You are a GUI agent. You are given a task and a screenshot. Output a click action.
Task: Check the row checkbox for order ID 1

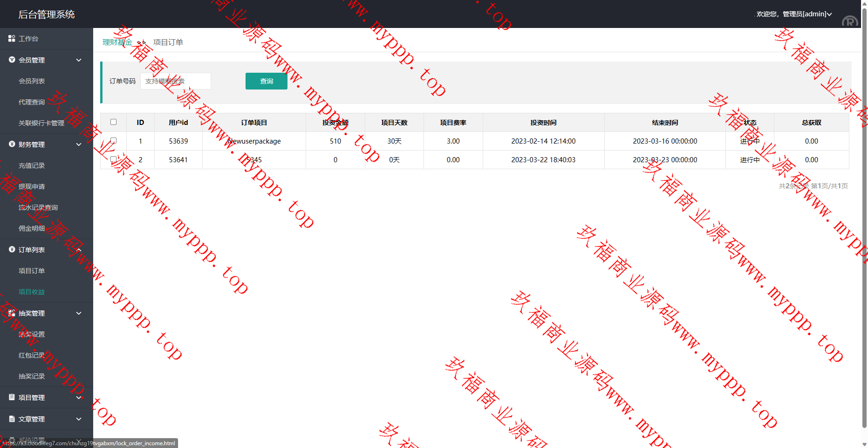click(113, 141)
